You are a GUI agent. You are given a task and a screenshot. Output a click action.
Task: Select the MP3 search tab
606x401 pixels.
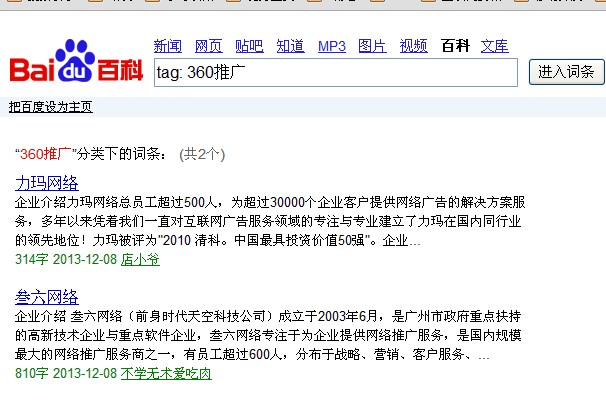click(332, 46)
